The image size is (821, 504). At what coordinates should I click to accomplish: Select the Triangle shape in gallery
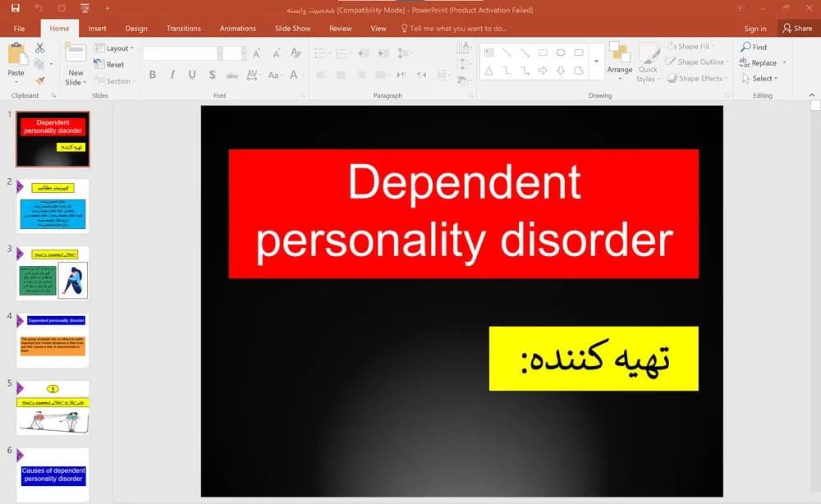pos(488,71)
